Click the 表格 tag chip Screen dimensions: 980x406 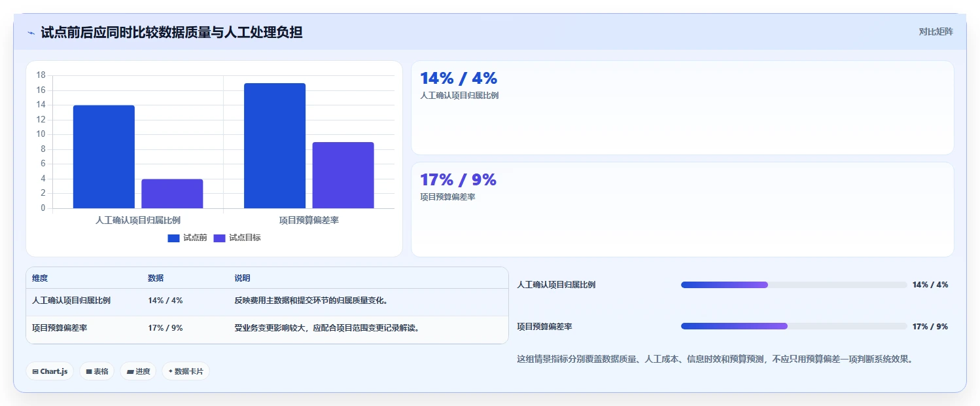coord(97,371)
